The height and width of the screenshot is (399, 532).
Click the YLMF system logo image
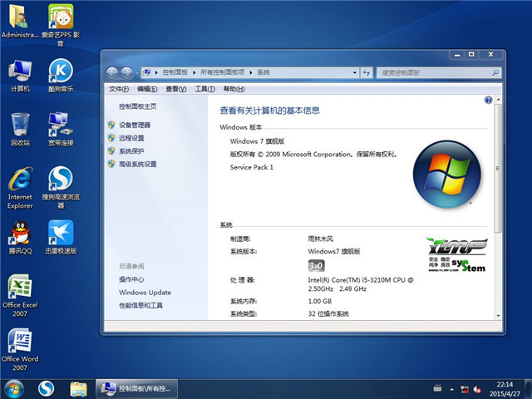tap(456, 254)
